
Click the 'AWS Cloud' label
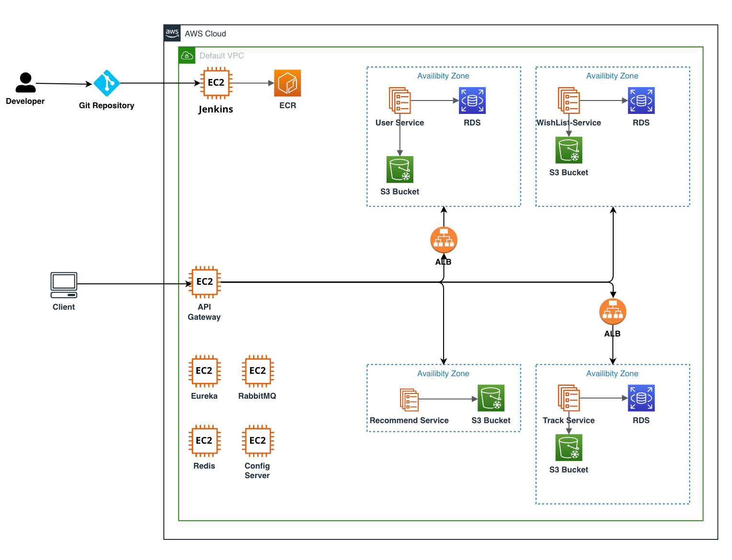206,34
